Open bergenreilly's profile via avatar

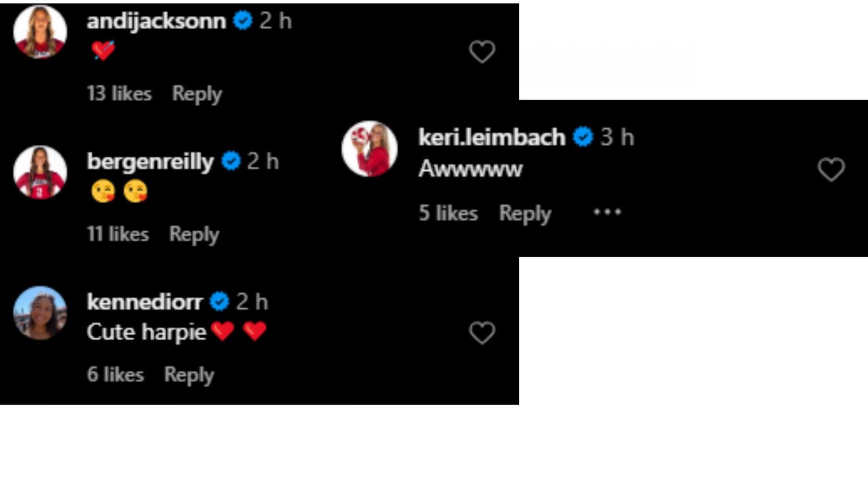coord(41,173)
